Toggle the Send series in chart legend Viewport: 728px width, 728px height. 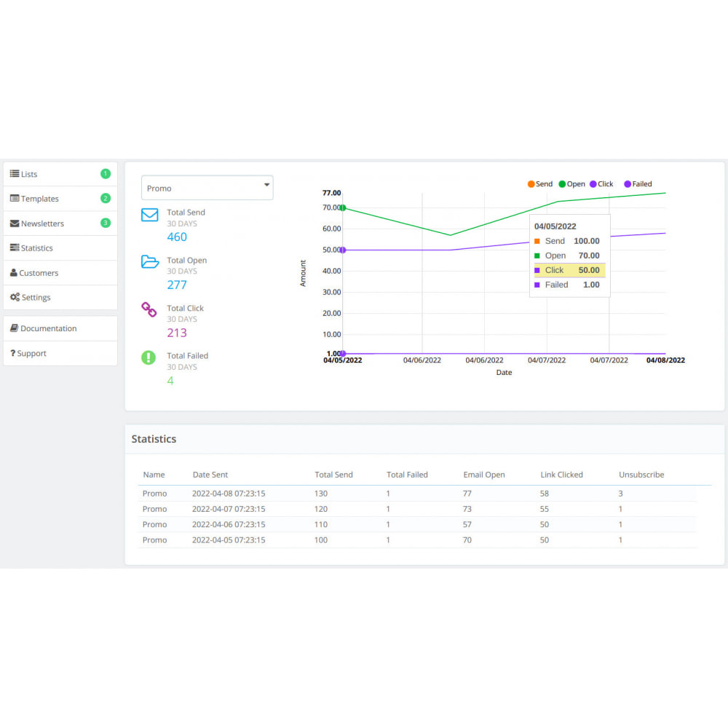[x=539, y=184]
